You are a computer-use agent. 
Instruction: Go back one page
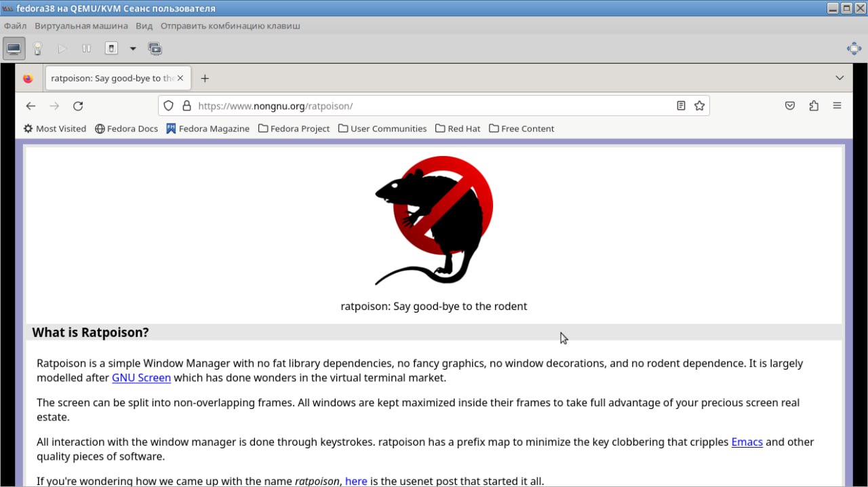[x=31, y=106]
